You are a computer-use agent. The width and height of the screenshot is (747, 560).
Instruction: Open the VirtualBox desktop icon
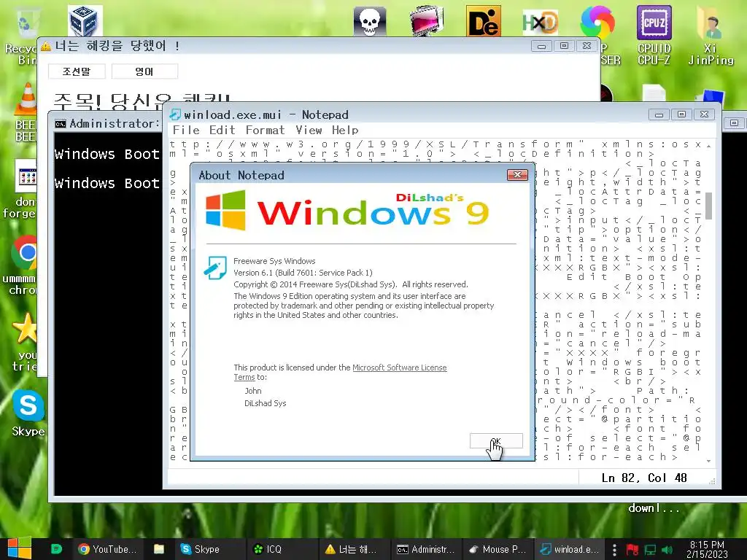[x=85, y=21]
